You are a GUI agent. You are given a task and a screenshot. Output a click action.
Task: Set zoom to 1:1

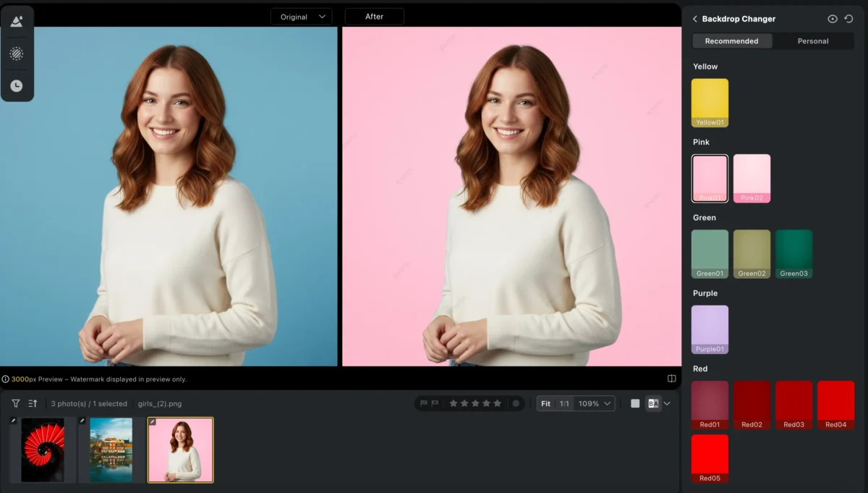point(564,403)
